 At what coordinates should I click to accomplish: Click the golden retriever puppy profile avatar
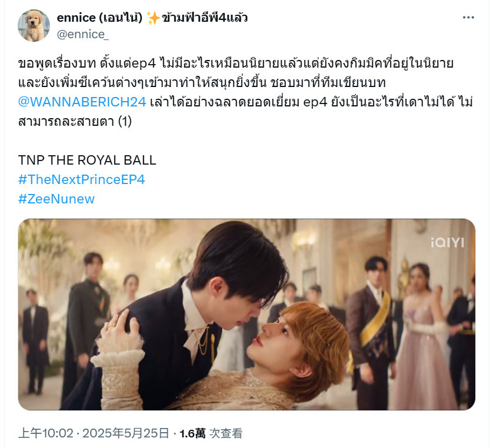pos(34,26)
